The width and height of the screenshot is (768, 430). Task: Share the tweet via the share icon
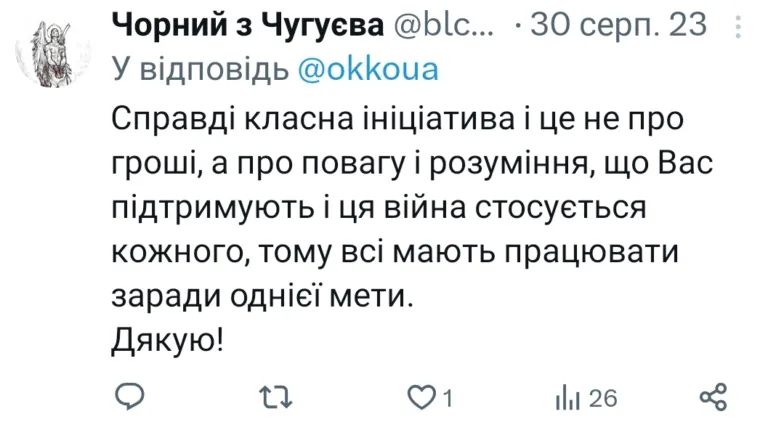click(x=713, y=397)
